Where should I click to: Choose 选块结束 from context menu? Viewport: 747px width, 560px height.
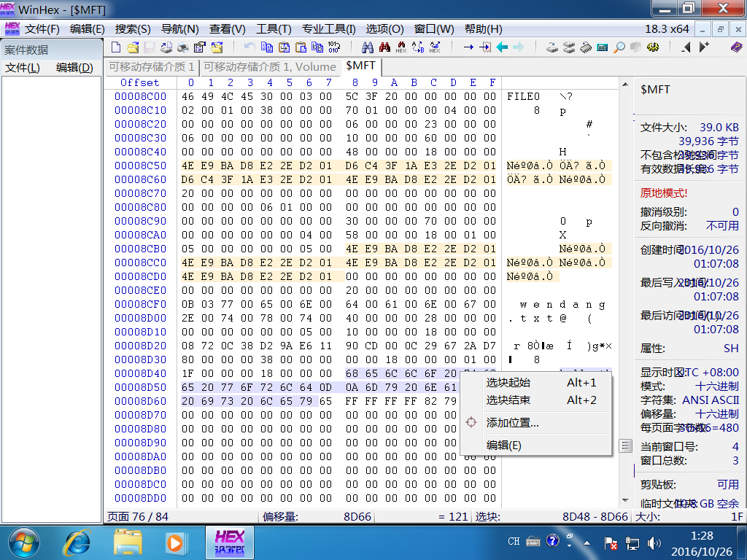tap(536, 400)
